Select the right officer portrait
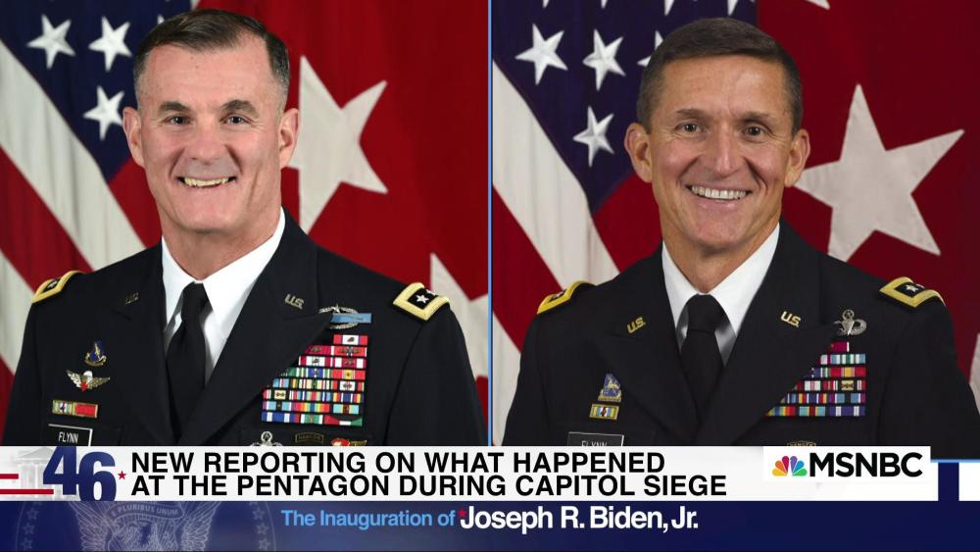This screenshot has height=552, width=980. pyautogui.click(x=736, y=223)
